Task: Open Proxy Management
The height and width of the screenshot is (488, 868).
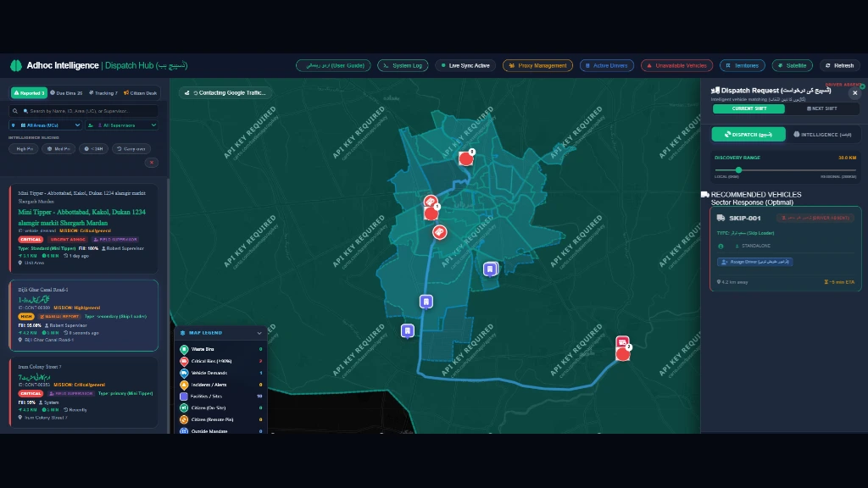Action: click(537, 65)
